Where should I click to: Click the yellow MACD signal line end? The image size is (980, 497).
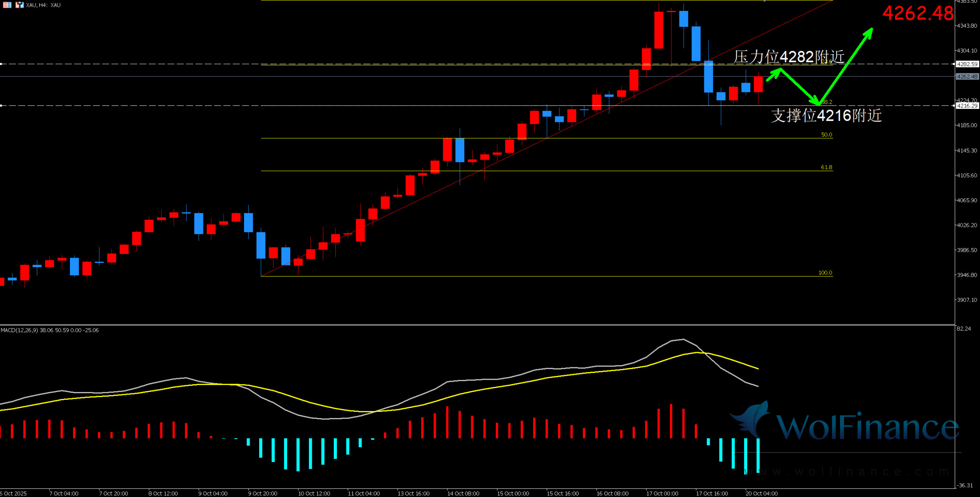point(758,368)
